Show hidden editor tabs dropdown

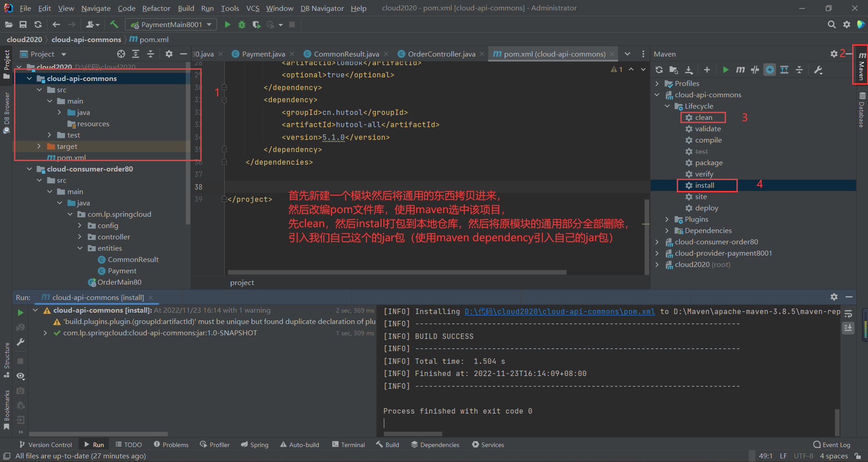click(x=627, y=54)
